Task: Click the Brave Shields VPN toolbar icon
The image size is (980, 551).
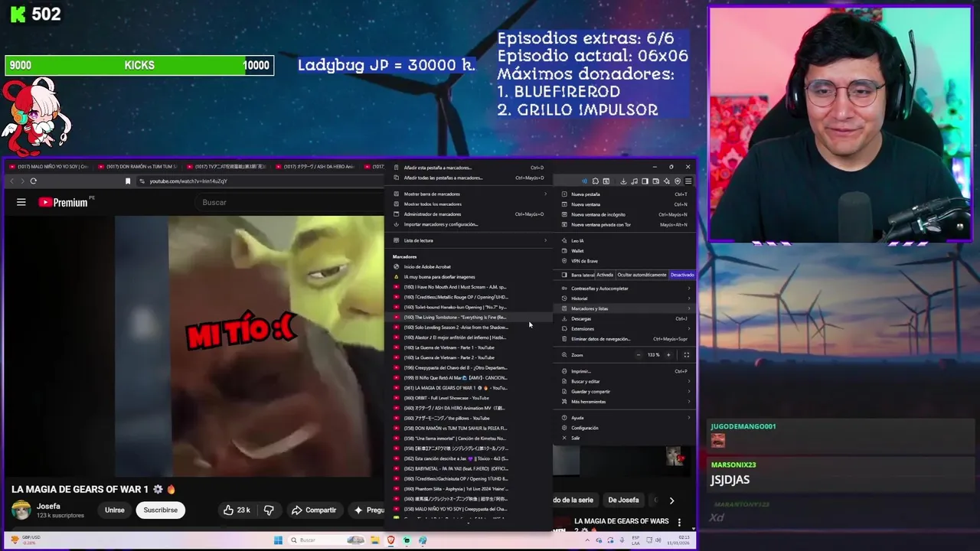Action: (x=678, y=181)
